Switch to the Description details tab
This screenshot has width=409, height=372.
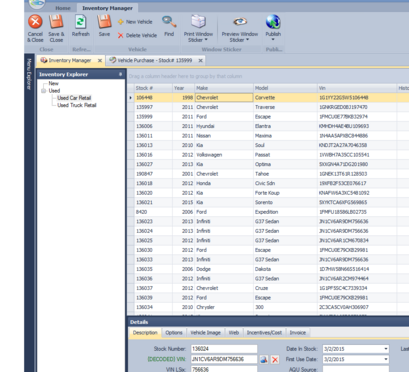pyautogui.click(x=145, y=333)
